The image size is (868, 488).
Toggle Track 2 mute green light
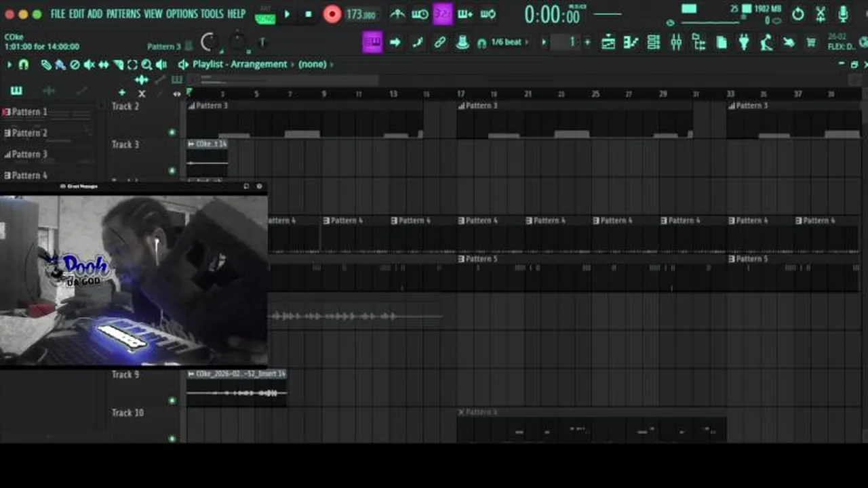coord(172,132)
